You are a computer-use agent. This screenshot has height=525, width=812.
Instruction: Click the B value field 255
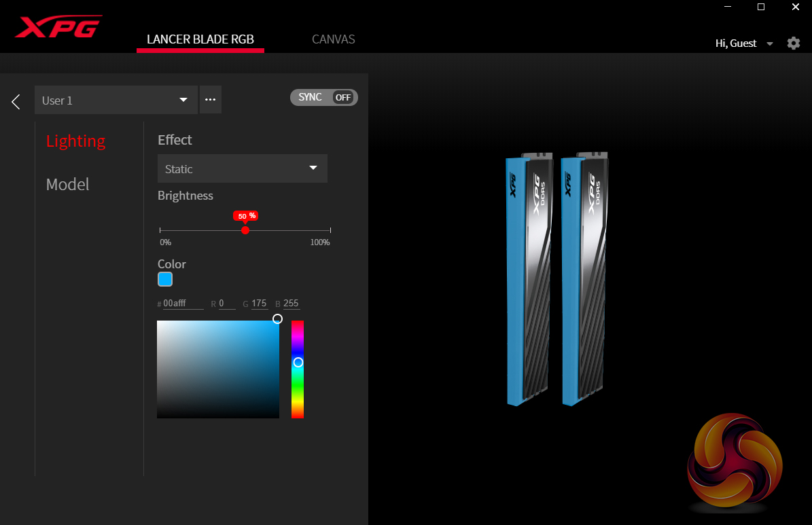click(291, 304)
